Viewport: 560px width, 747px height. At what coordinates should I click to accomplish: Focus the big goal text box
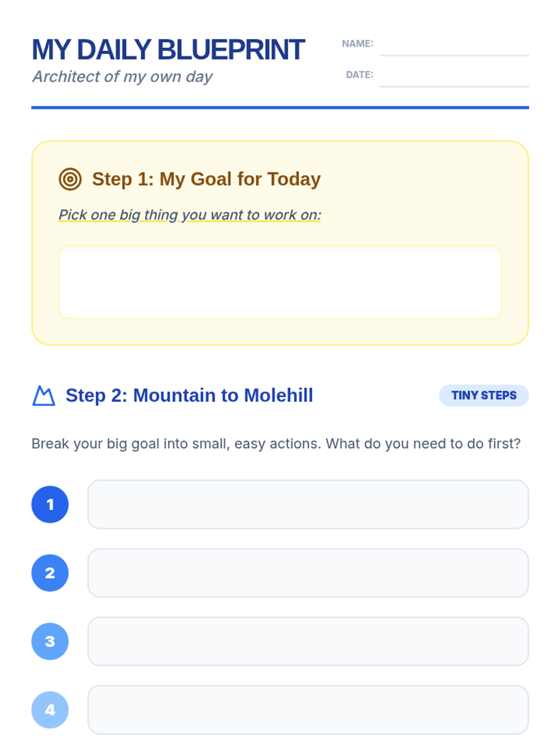pyautogui.click(x=280, y=282)
